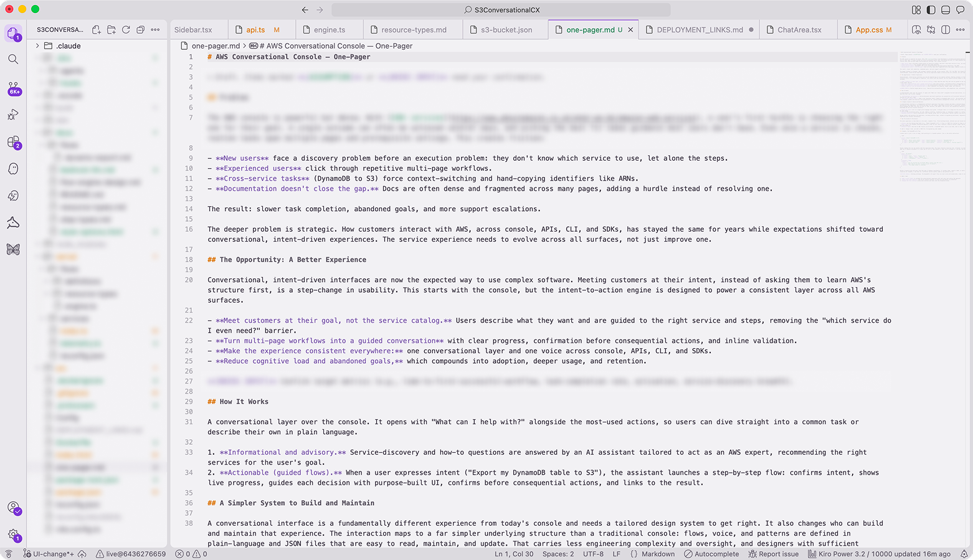Open the Explorer view in the activity bar
The image size is (973, 560).
[13, 32]
